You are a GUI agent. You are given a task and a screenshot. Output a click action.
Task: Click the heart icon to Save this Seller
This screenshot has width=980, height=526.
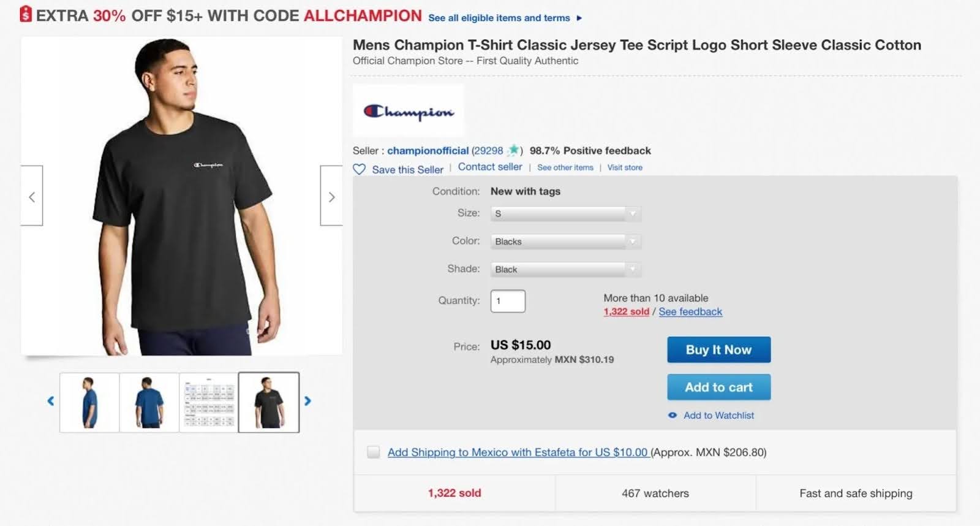(x=358, y=169)
